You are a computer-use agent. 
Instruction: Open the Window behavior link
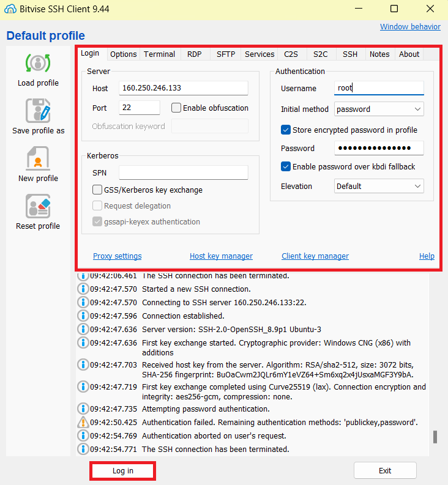click(410, 26)
